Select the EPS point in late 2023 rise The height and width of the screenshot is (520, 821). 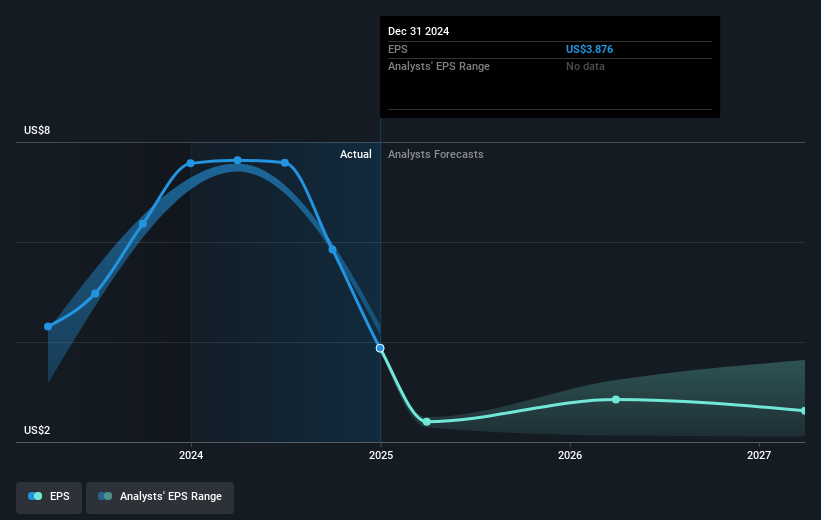click(143, 224)
